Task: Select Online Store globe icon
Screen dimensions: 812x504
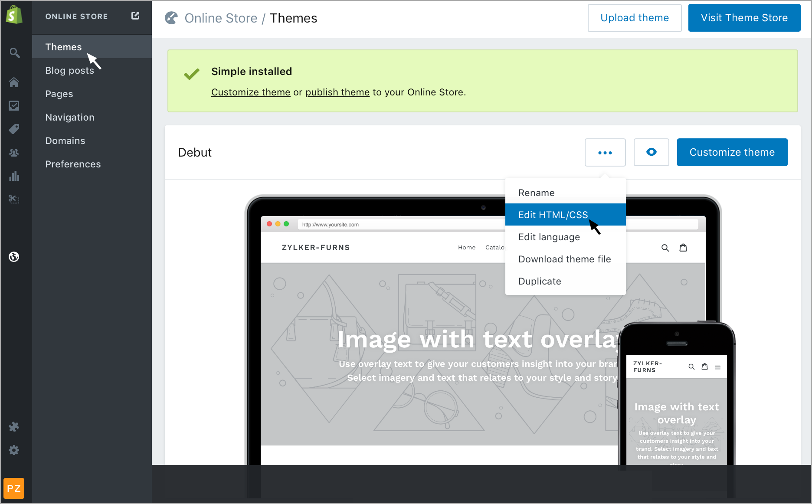Action: 14,257
